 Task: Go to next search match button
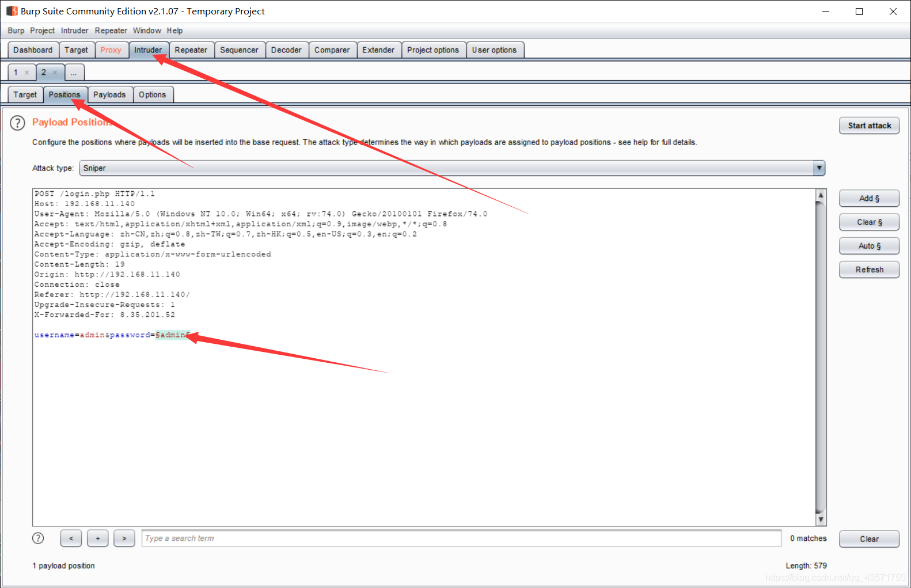click(124, 538)
